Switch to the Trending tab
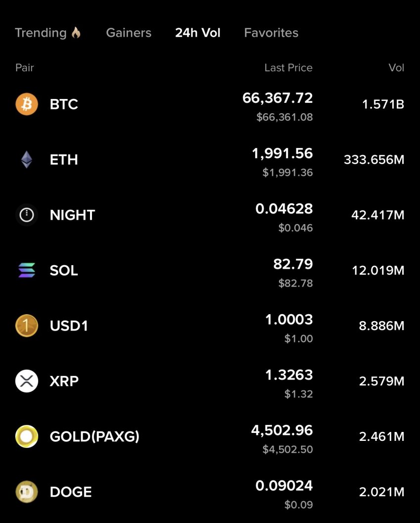The height and width of the screenshot is (523, 420). click(47, 33)
